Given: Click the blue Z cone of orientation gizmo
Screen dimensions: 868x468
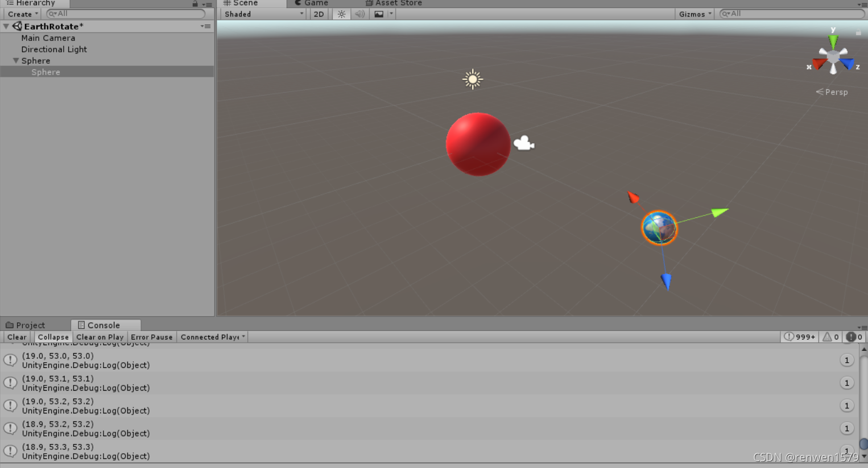Looking at the screenshot, I should (x=848, y=63).
